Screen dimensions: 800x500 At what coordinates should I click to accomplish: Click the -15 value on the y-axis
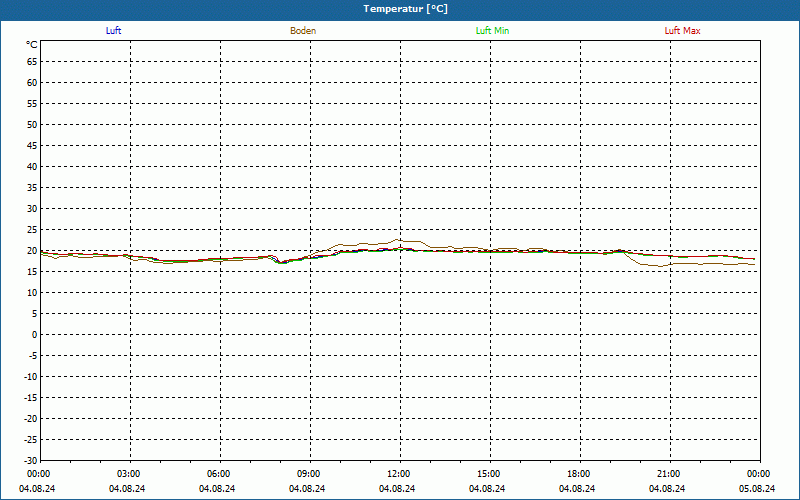[31, 397]
